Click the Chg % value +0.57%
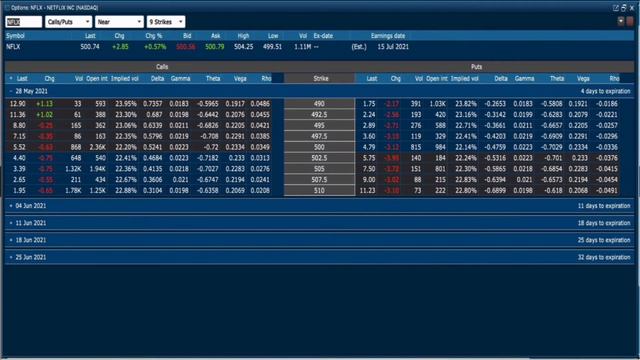Viewport: 640px width, 360px height. coord(155,47)
